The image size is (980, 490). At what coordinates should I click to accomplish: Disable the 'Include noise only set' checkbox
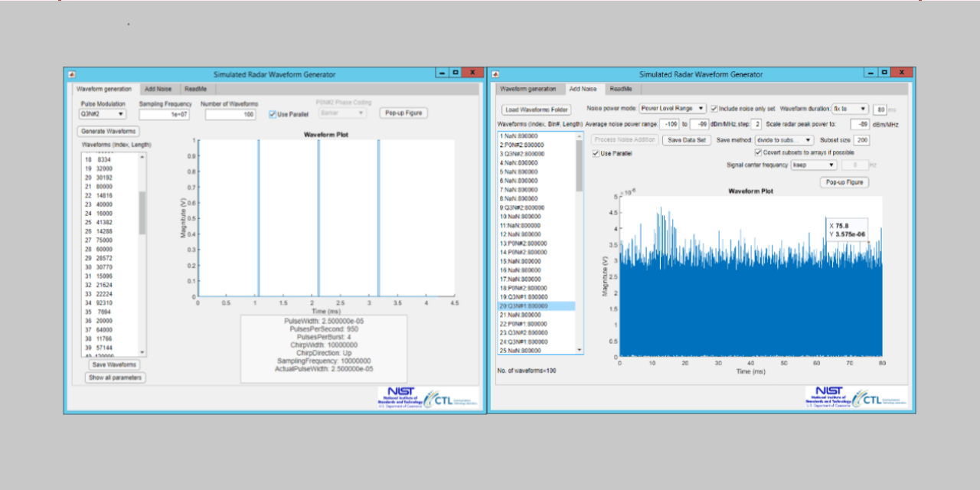click(x=715, y=109)
